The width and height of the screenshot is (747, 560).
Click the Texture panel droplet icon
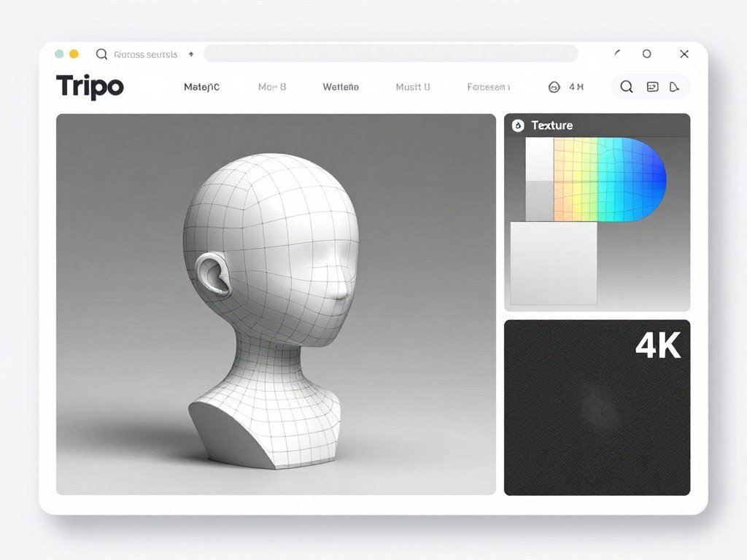(x=518, y=125)
